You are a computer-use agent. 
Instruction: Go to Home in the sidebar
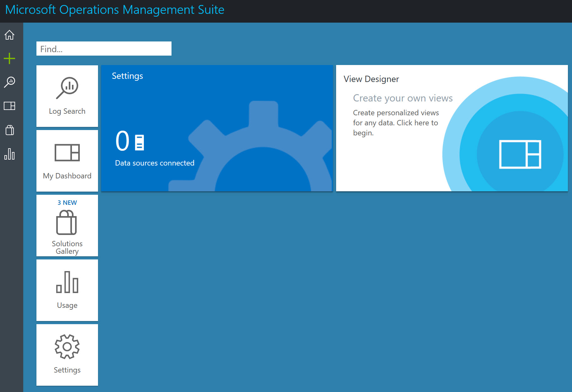tap(9, 35)
